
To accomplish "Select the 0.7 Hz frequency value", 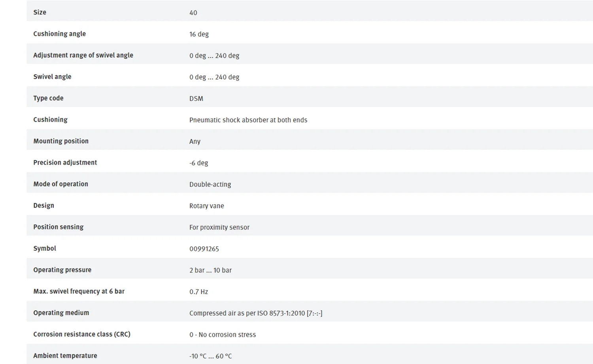I will [x=198, y=292].
